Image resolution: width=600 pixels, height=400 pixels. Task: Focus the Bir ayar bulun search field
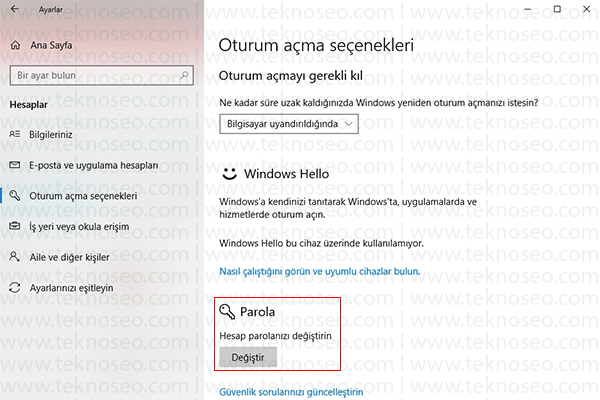pos(101,75)
